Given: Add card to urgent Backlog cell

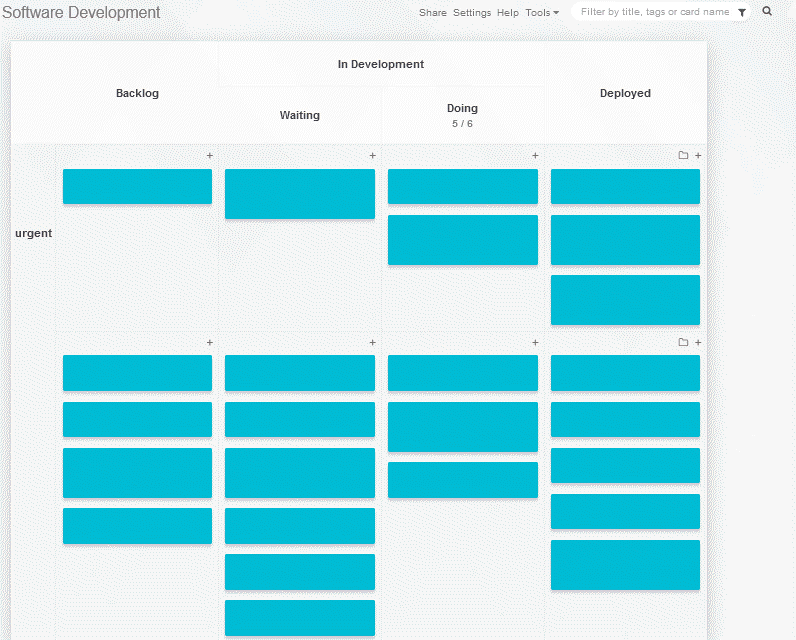Looking at the screenshot, I should tap(210, 156).
